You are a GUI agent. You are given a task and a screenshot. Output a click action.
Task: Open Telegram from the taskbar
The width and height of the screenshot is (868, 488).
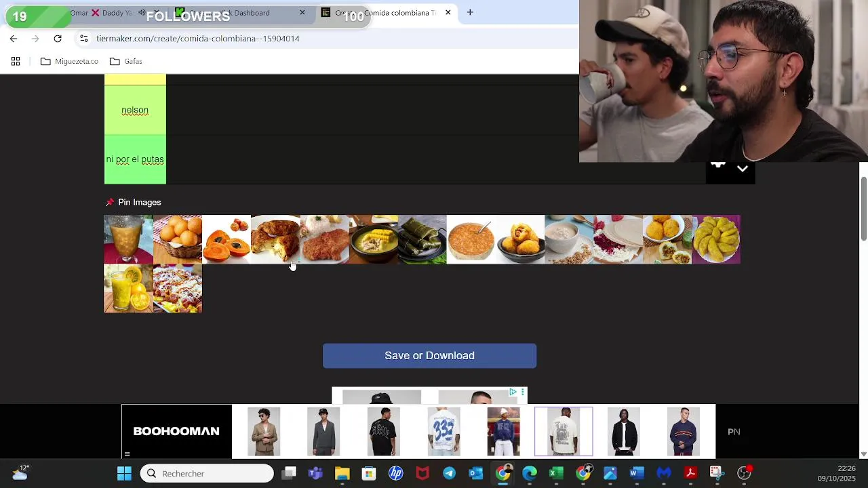[x=450, y=473]
